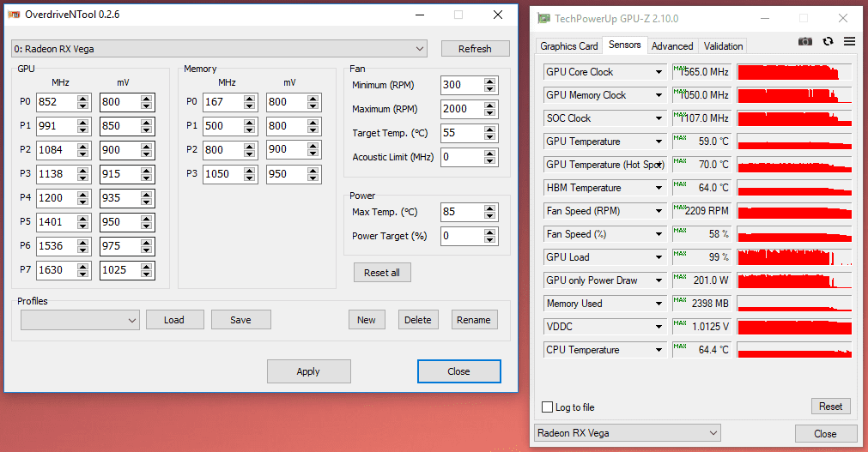868x452 pixels.
Task: Expand the VDDC sensor dropdown
Action: pos(659,327)
